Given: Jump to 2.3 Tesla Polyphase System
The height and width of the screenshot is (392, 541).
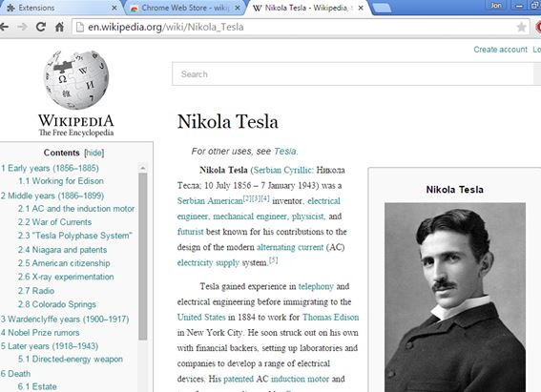Looking at the screenshot, I should [x=74, y=236].
